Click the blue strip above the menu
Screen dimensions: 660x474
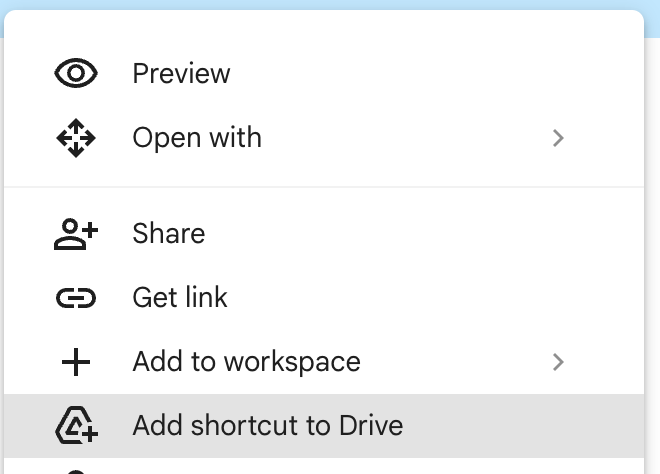[x=330, y=4]
